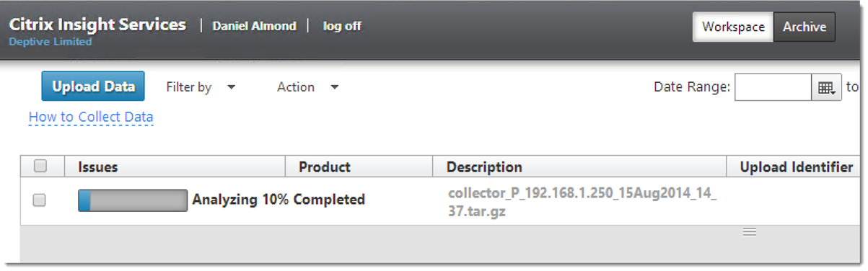Viewport: 868px width, 271px height.
Task: Click the Daniel Almond user name
Action: point(254,26)
